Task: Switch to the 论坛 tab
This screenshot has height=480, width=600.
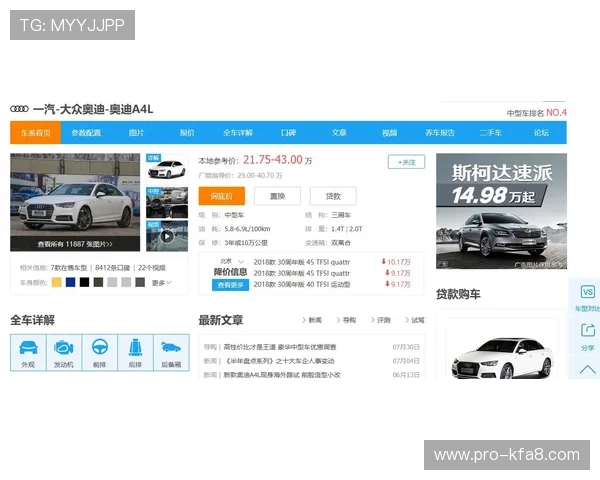Action: 541,133
